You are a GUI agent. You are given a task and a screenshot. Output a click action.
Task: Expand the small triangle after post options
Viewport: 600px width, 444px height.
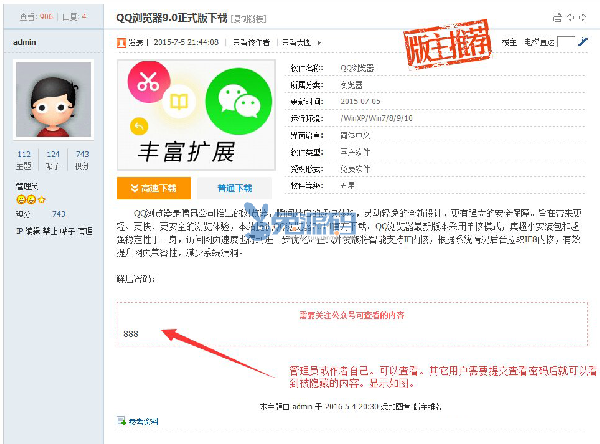coord(319,42)
